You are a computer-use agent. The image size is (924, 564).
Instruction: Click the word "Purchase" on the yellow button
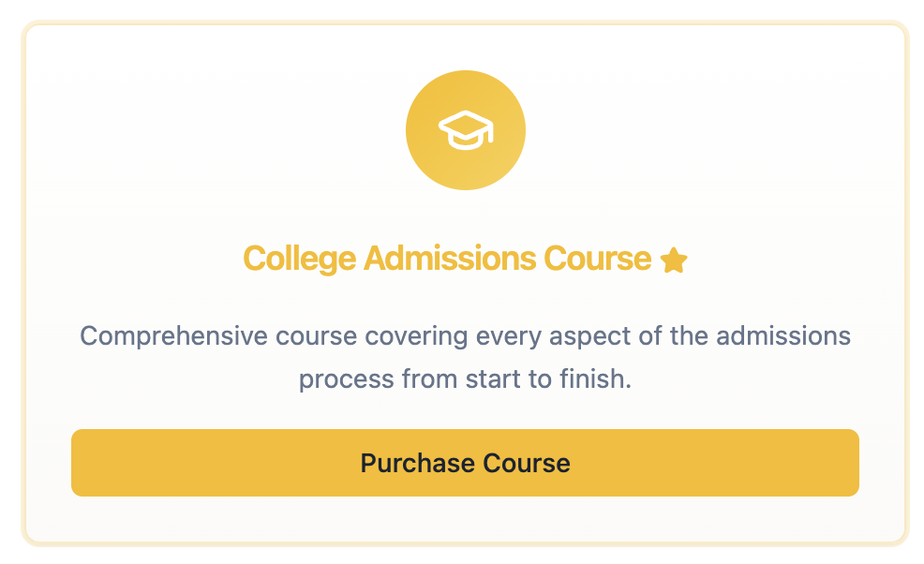417,463
